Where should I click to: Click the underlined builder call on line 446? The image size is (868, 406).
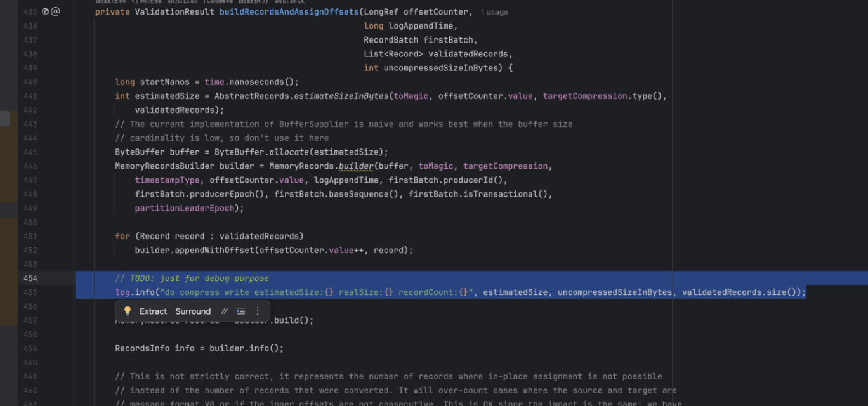(x=356, y=166)
